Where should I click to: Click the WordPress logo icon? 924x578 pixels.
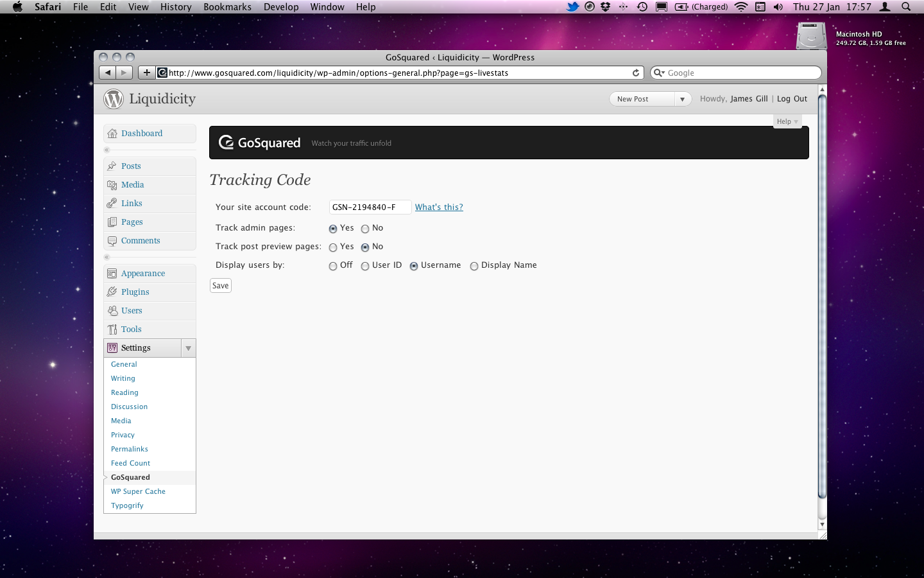coord(114,99)
